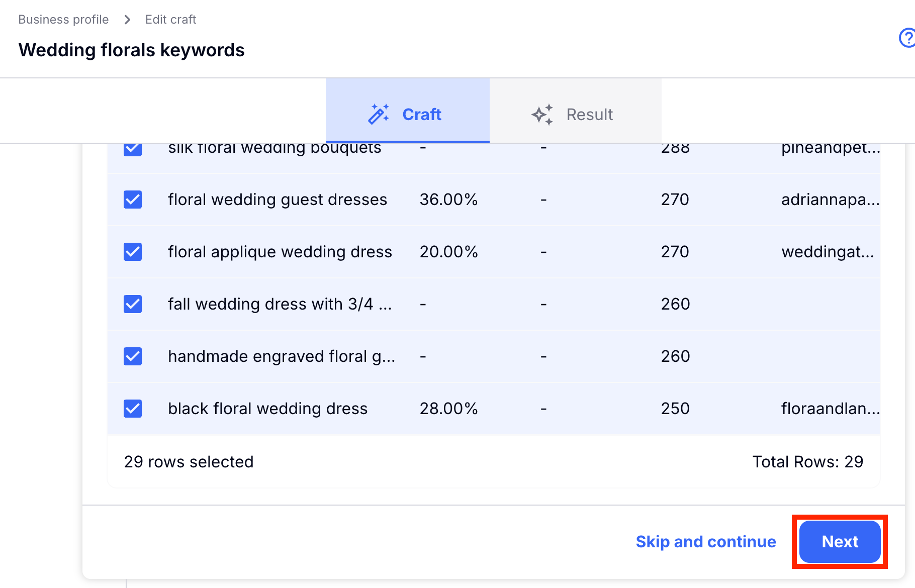Open Edit craft breadcrumb link
This screenshot has height=588, width=915.
point(170,20)
